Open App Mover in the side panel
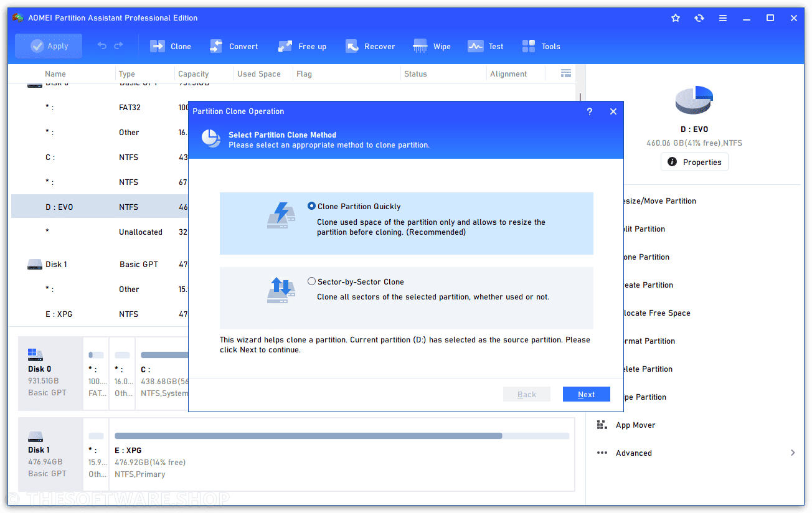The width and height of the screenshot is (812, 513). (635, 425)
